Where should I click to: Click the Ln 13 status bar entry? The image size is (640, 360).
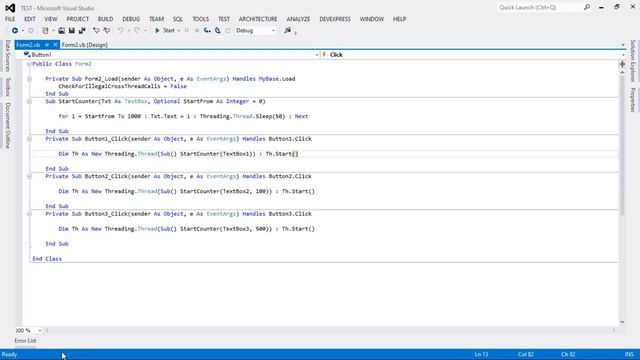pos(481,354)
